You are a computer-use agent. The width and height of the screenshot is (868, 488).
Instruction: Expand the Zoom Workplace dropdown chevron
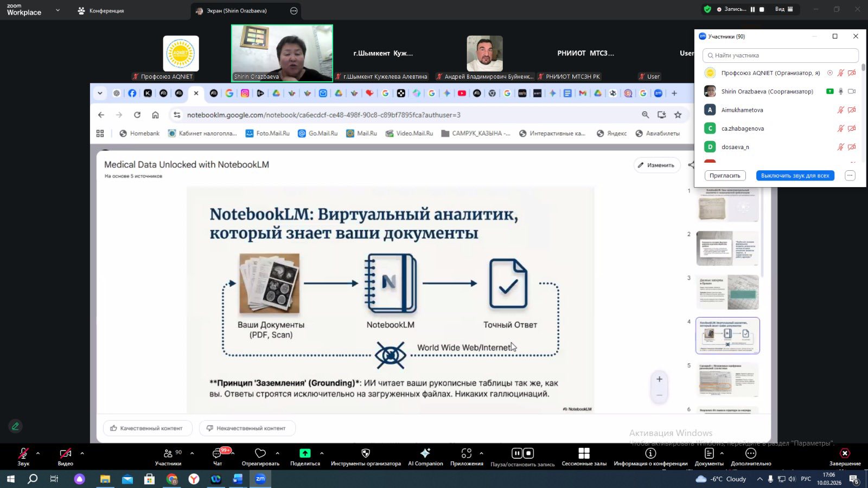coord(58,10)
